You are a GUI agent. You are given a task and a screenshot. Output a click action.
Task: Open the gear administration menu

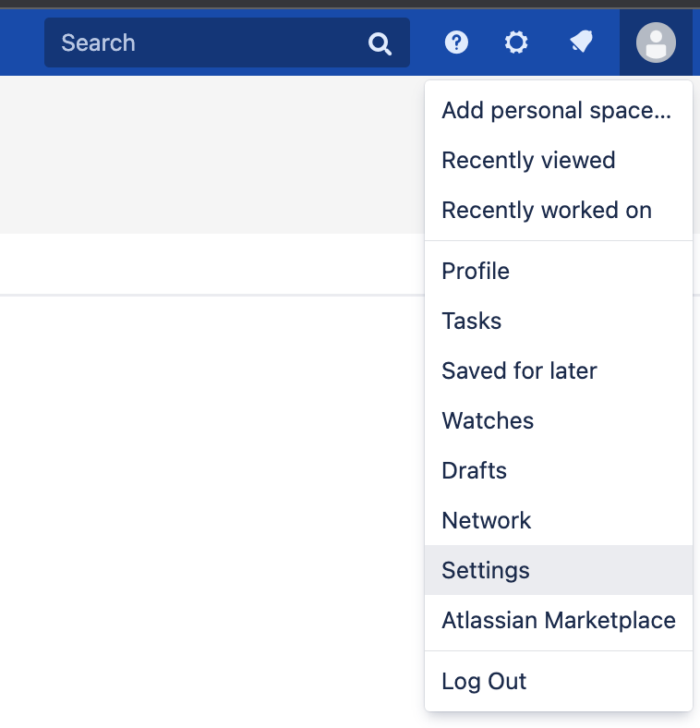516,42
